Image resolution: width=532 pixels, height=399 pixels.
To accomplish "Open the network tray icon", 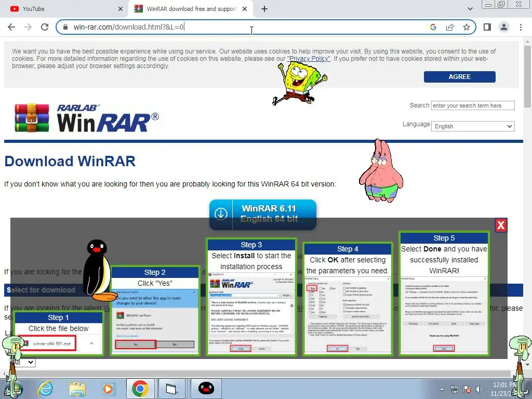I will click(x=454, y=389).
